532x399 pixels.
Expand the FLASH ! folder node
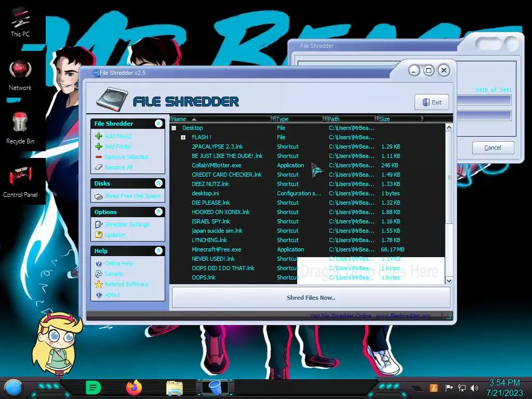pyautogui.click(x=183, y=137)
